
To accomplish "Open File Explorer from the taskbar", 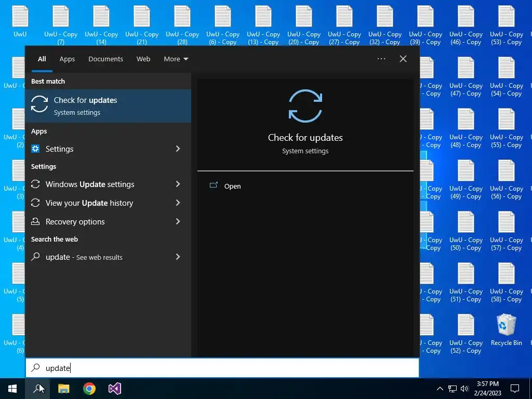I will pyautogui.click(x=63, y=389).
